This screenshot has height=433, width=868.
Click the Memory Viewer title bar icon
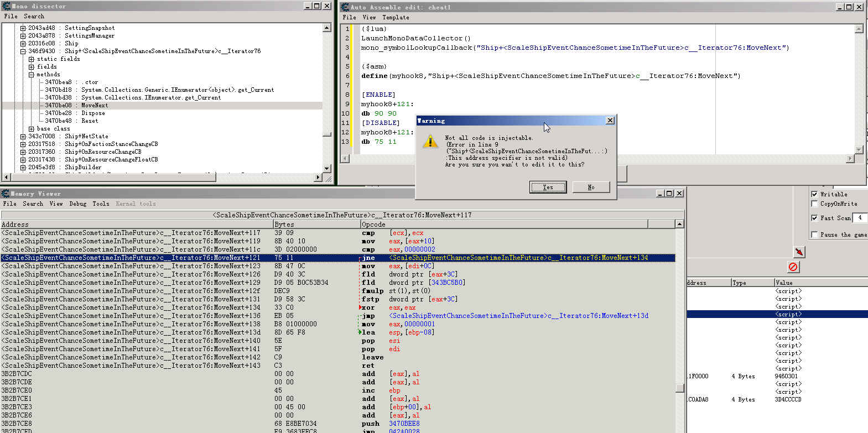pyautogui.click(x=6, y=194)
